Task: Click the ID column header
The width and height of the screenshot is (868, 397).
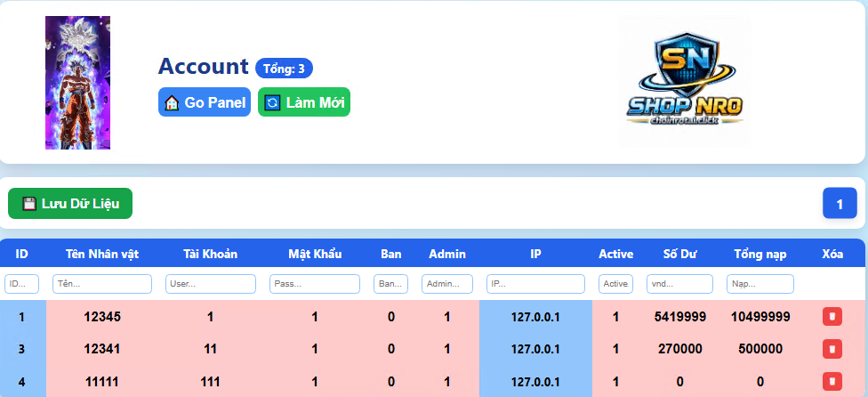Action: point(22,255)
